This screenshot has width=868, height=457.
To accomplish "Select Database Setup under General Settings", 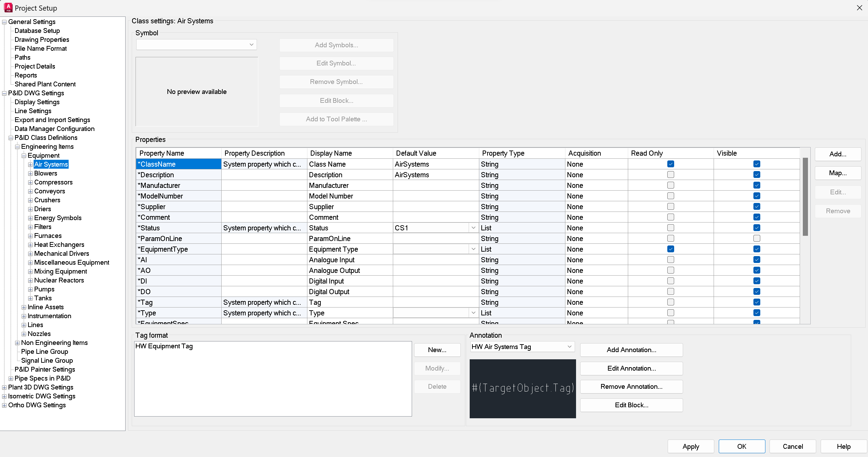I will (37, 31).
